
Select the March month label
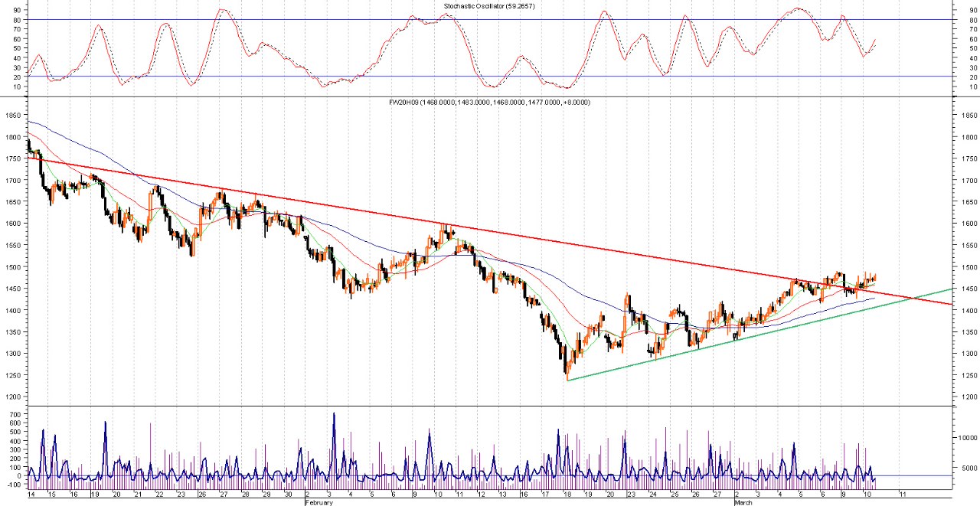coord(743,502)
